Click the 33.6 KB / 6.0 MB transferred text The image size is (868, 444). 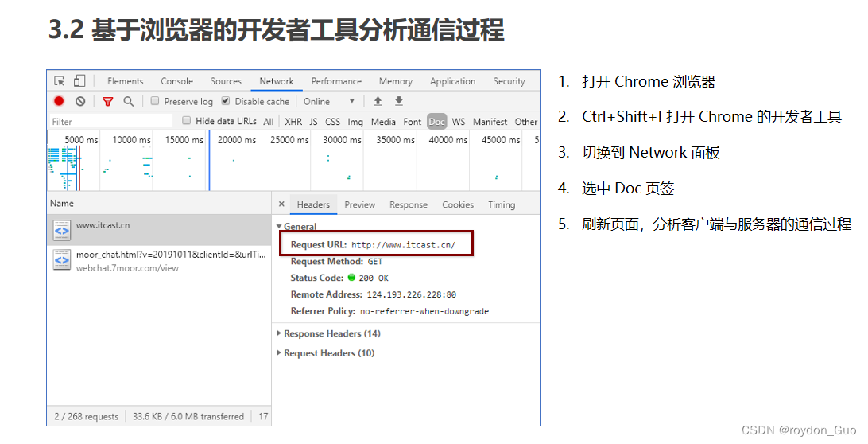click(x=188, y=416)
